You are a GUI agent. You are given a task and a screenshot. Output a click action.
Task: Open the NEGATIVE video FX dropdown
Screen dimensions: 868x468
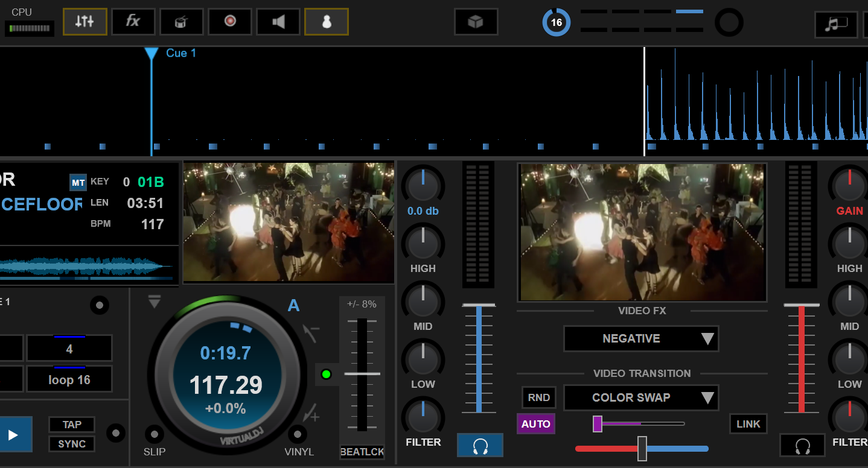click(641, 339)
